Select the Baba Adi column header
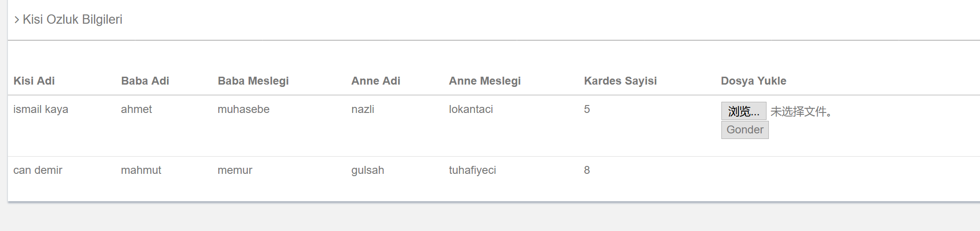 click(x=145, y=81)
